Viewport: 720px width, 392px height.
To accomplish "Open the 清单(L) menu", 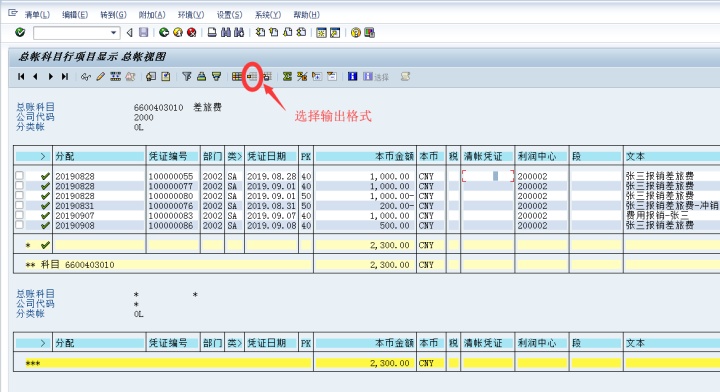I will [x=37, y=15].
